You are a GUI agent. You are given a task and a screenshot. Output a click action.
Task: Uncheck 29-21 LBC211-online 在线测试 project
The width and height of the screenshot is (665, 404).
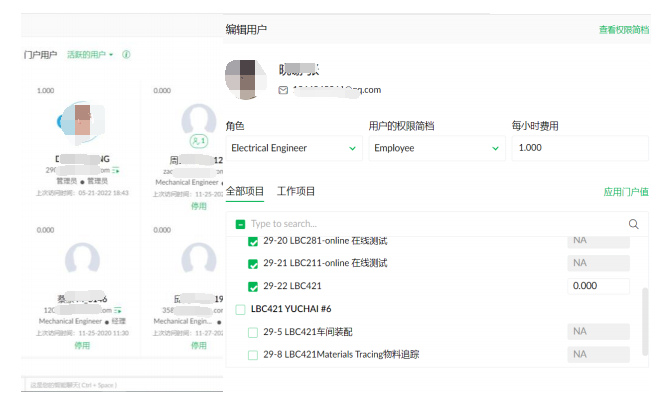pyautogui.click(x=253, y=264)
